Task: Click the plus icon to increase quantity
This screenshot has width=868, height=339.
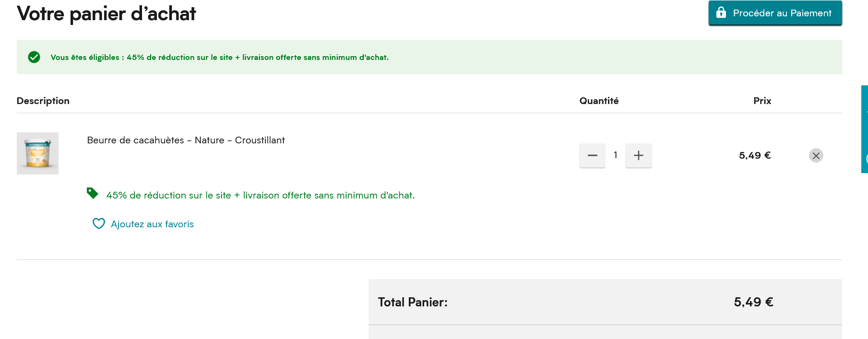Action: point(639,155)
